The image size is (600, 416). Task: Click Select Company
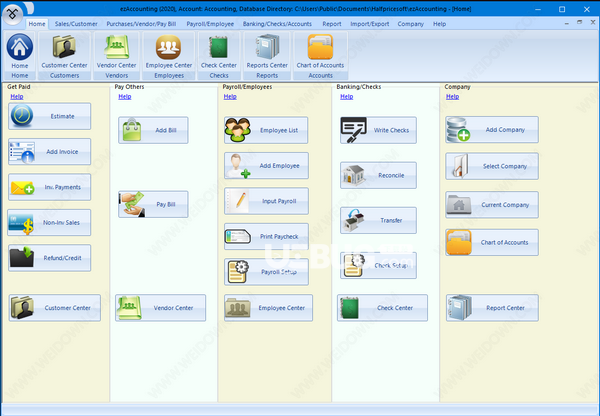(x=492, y=166)
